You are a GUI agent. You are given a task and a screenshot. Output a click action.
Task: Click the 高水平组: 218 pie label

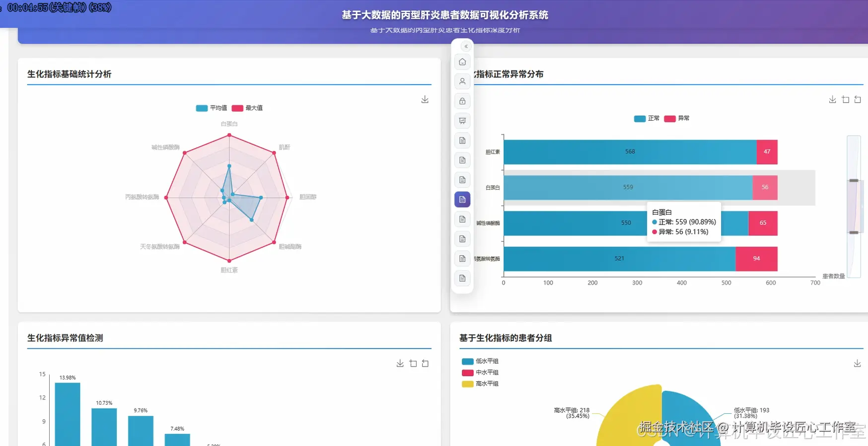pos(572,413)
